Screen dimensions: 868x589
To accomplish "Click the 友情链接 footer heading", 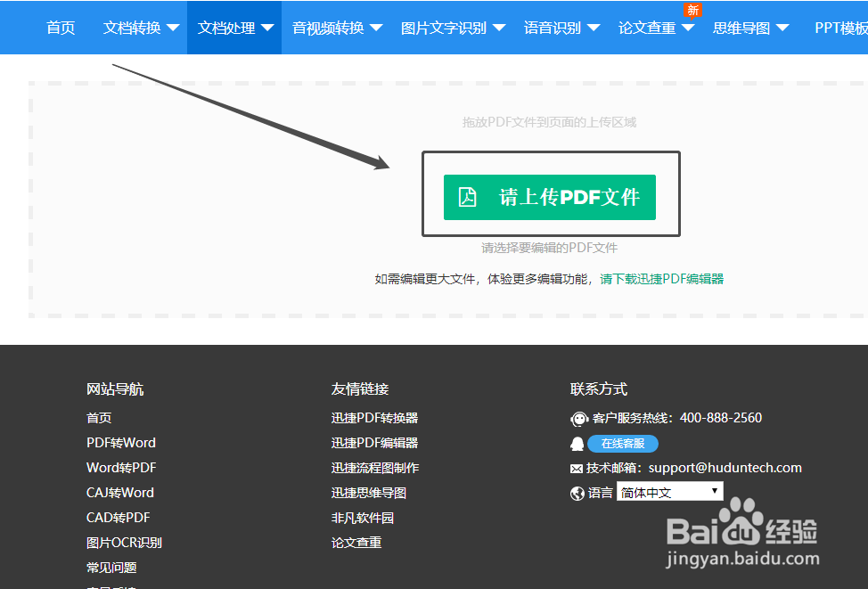I will click(360, 389).
